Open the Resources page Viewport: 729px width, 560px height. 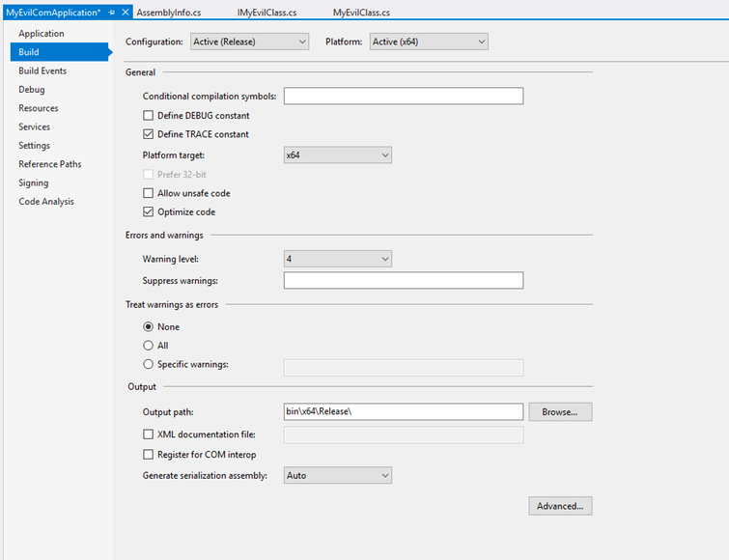(38, 108)
